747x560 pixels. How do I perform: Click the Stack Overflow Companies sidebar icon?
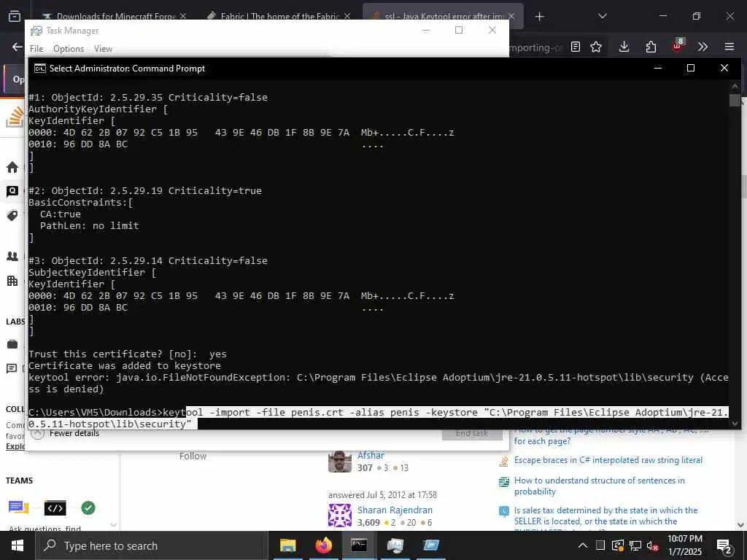click(12, 281)
